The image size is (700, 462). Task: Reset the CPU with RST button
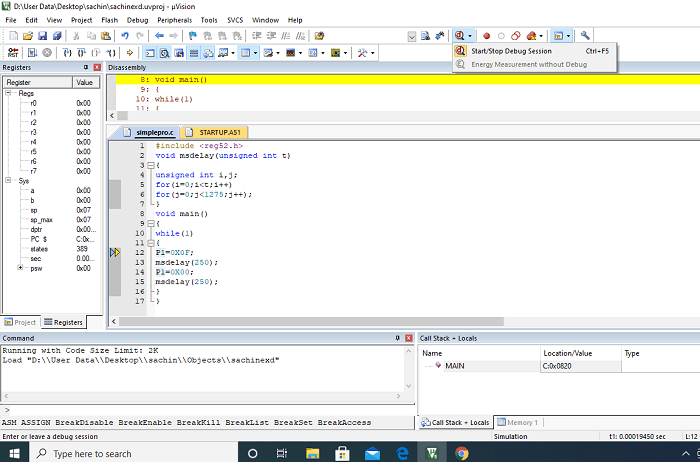pyautogui.click(x=13, y=53)
